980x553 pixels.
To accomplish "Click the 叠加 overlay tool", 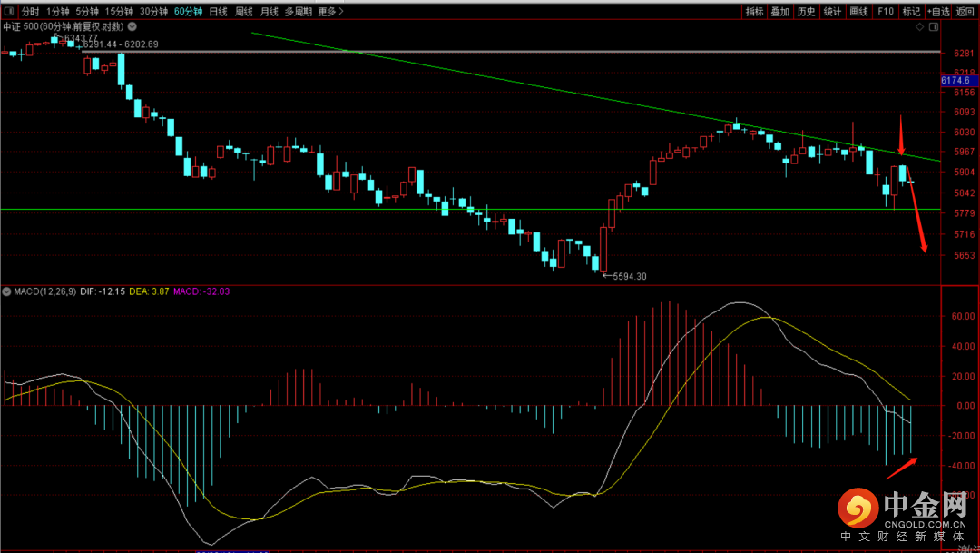I will [779, 12].
